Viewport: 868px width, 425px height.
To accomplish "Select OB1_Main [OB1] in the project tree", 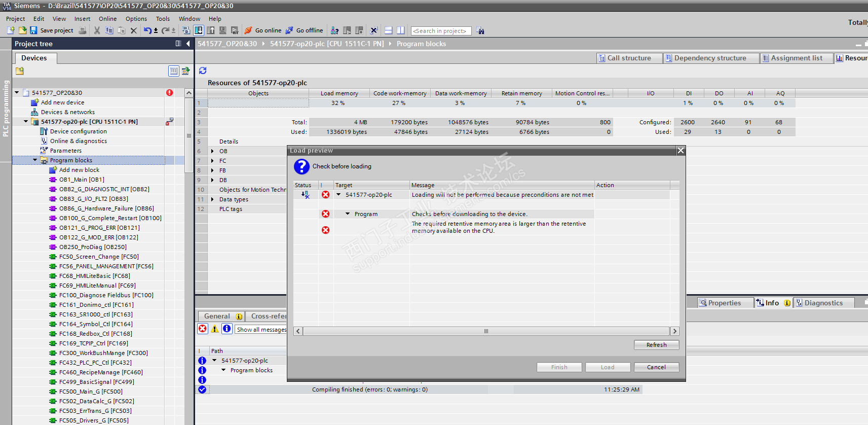I will point(81,180).
